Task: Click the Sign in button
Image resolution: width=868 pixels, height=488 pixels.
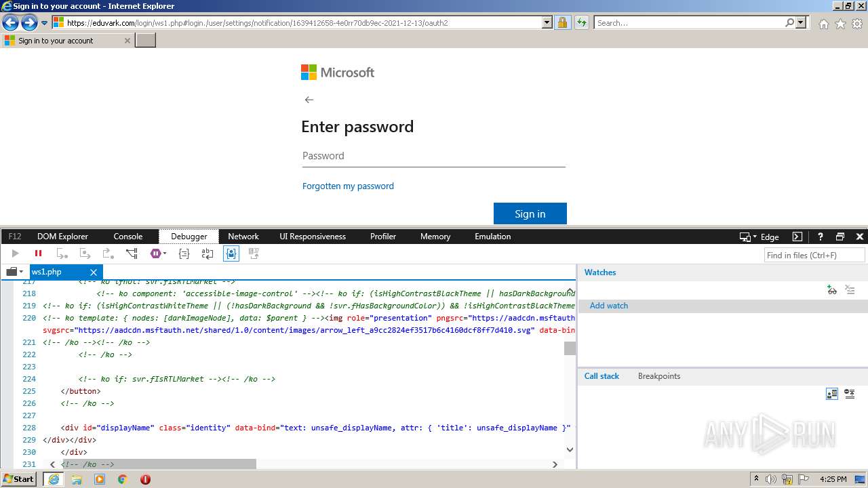Action: (x=530, y=213)
